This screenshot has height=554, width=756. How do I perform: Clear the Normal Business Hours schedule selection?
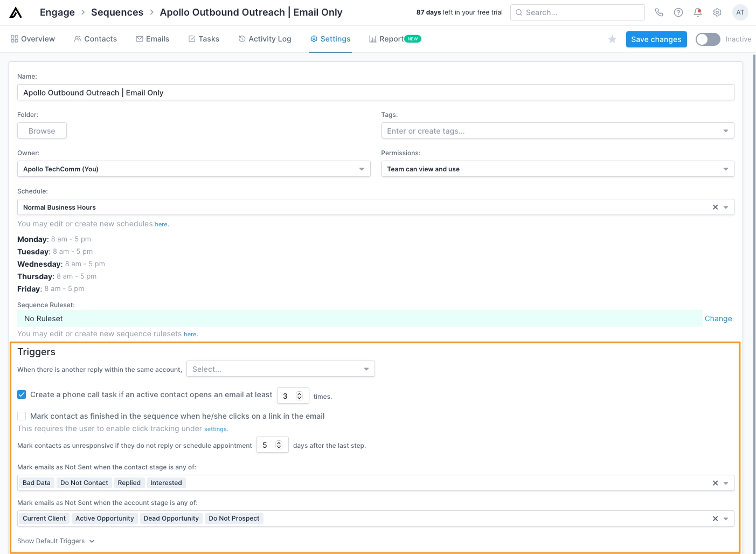715,207
